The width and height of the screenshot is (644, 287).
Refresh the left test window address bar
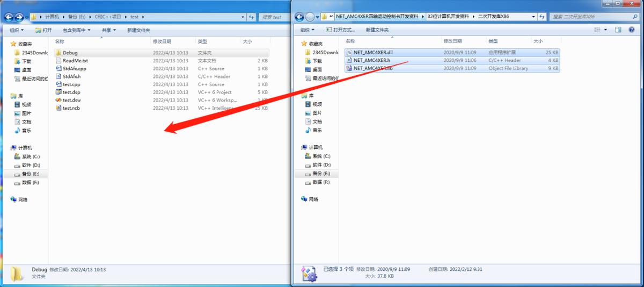pyautogui.click(x=252, y=17)
